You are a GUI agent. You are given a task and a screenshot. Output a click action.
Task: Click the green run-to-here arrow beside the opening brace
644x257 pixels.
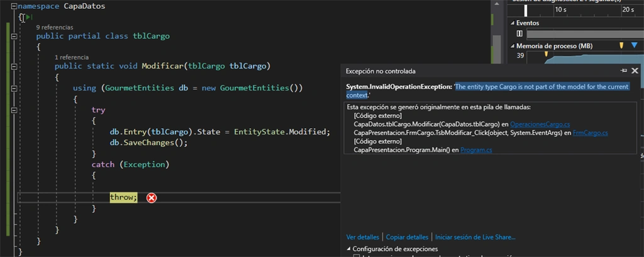click(29, 17)
